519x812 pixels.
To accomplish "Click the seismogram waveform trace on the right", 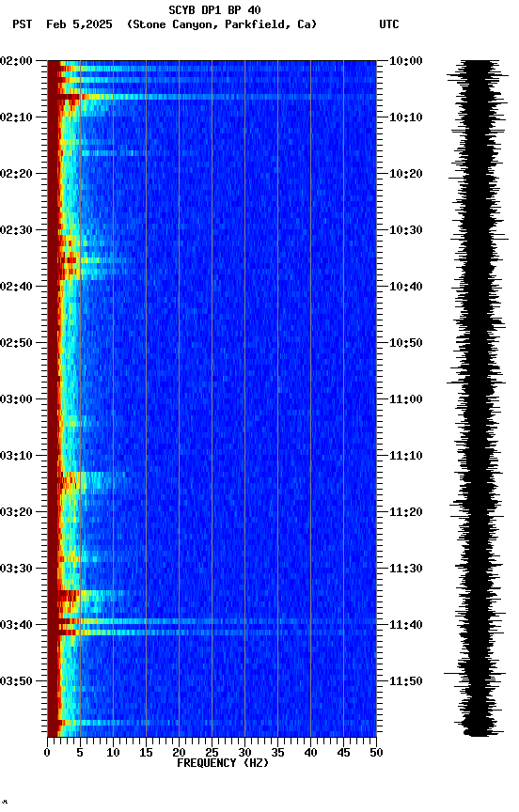I will pos(477,398).
